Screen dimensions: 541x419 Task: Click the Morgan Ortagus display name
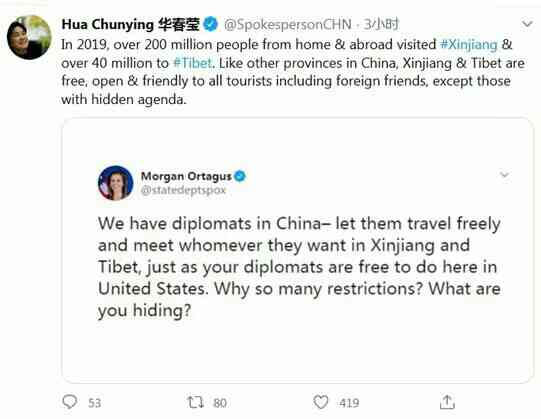tap(186, 176)
